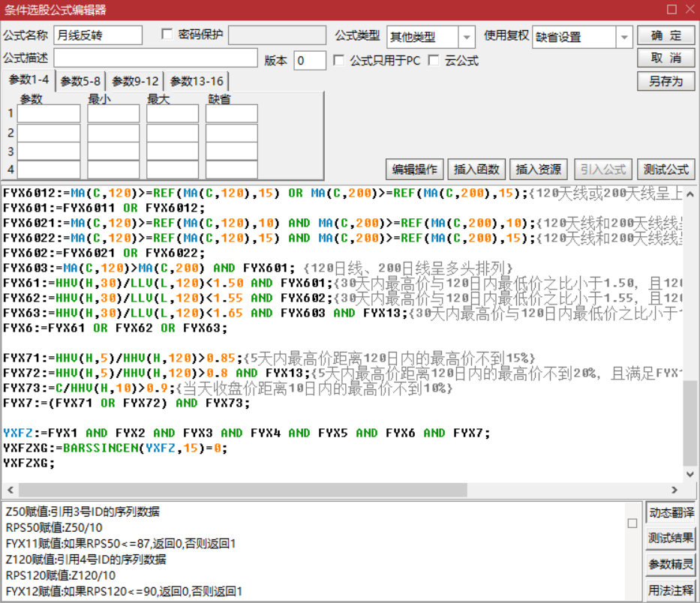Enable the 公式只用于PC checkbox
The width and height of the screenshot is (700, 603).
pos(339,60)
